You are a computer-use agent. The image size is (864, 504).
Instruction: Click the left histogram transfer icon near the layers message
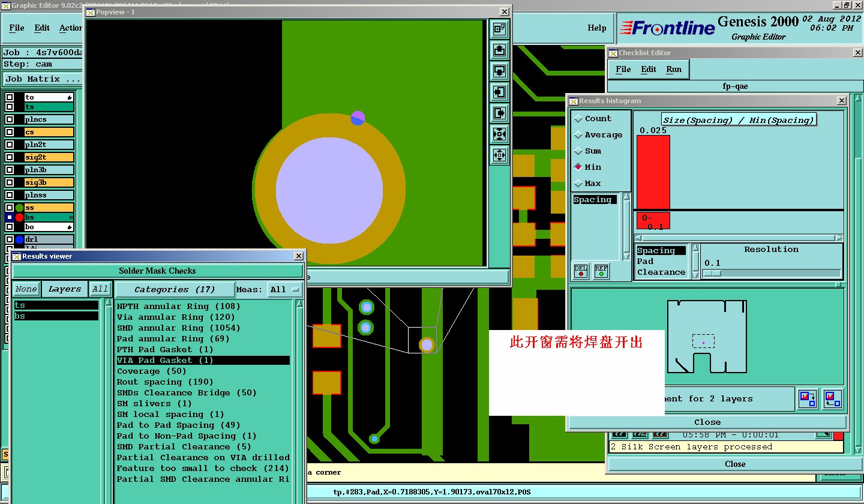pyautogui.click(x=808, y=399)
